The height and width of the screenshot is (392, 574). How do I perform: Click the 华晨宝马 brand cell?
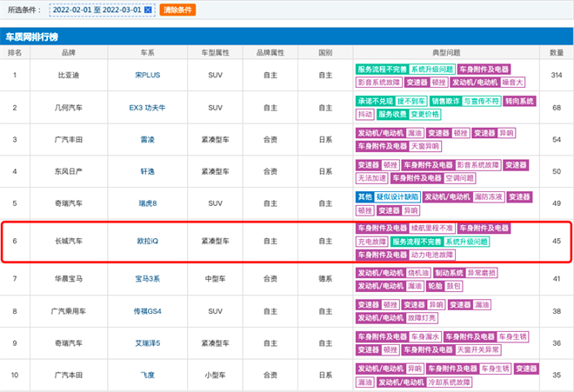click(x=69, y=278)
